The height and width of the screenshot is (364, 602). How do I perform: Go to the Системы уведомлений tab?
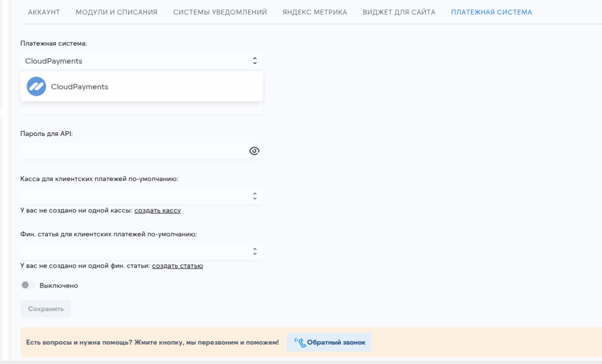tap(220, 12)
